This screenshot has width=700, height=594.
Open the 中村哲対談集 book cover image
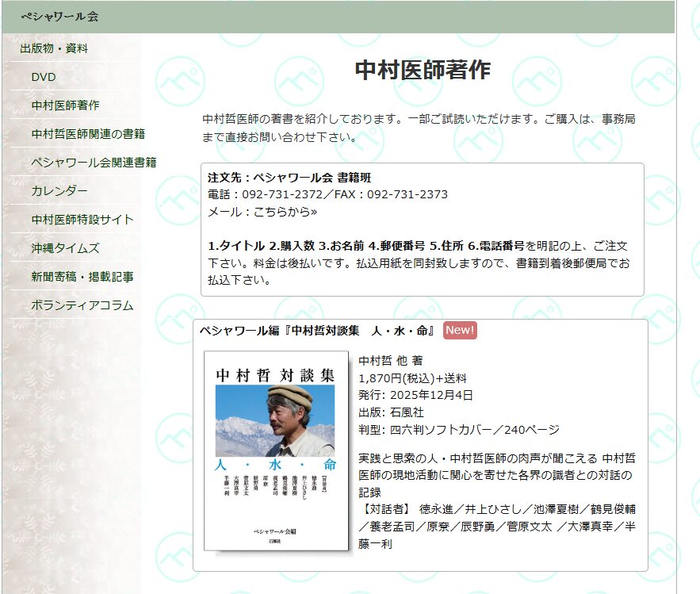[276, 450]
